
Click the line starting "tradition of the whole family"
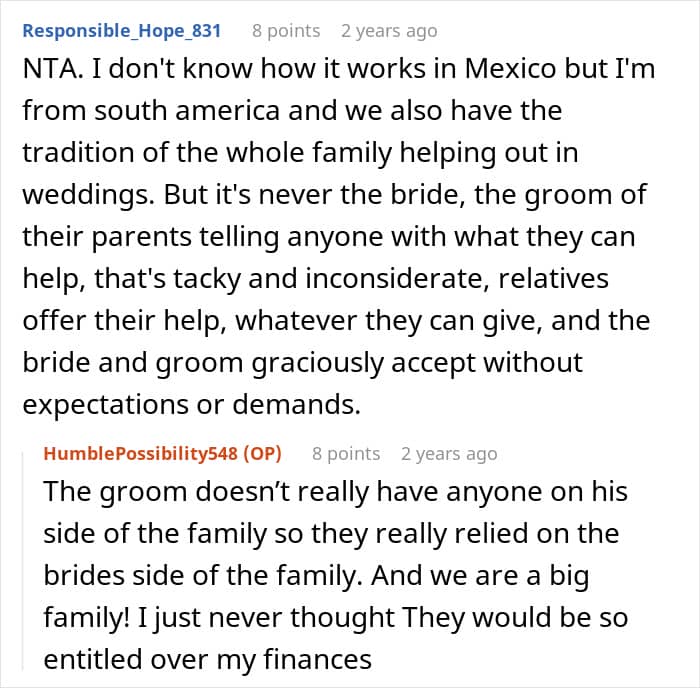point(300,155)
